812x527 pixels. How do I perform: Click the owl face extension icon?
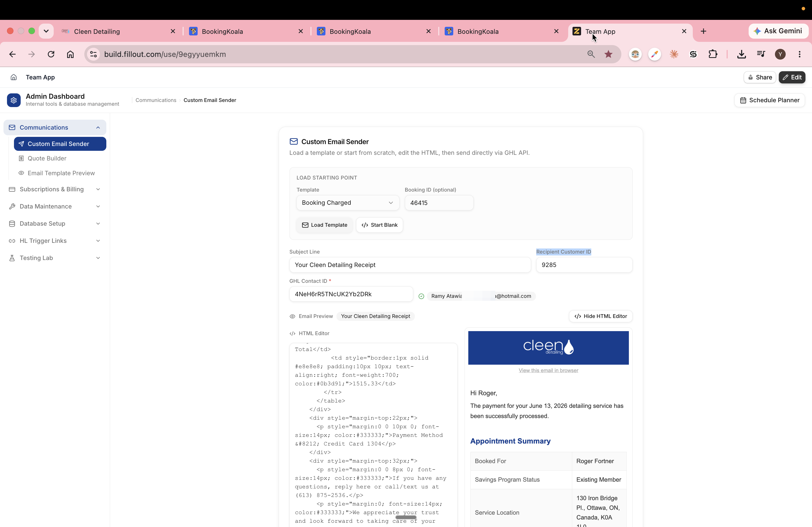(635, 54)
